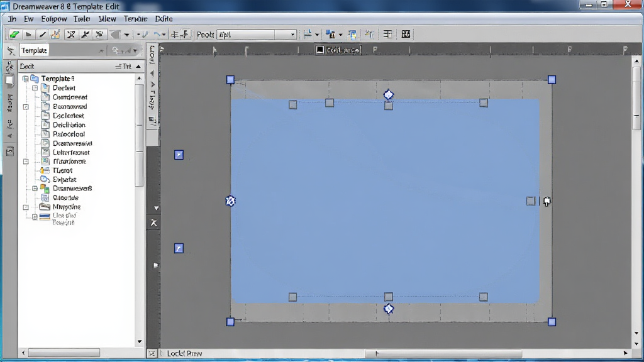Click the left circular handle on canvas edge
The image size is (644, 362).
click(230, 200)
